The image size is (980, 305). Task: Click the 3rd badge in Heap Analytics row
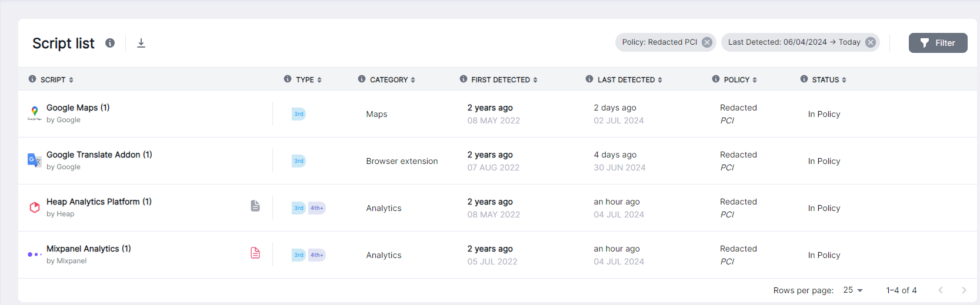(x=299, y=208)
